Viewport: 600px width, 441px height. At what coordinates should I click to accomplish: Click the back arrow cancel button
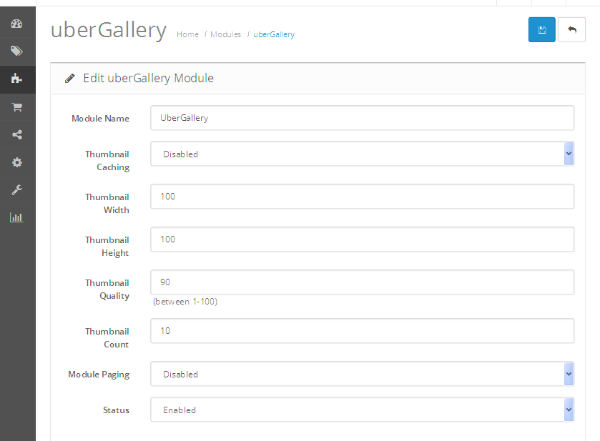[x=572, y=29]
